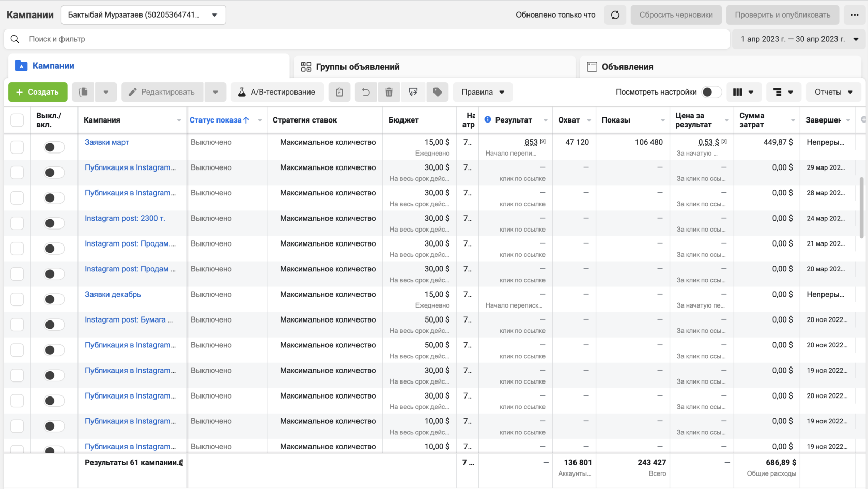868x489 pixels.
Task: Click the 853 result value for Заявки март
Action: [531, 142]
